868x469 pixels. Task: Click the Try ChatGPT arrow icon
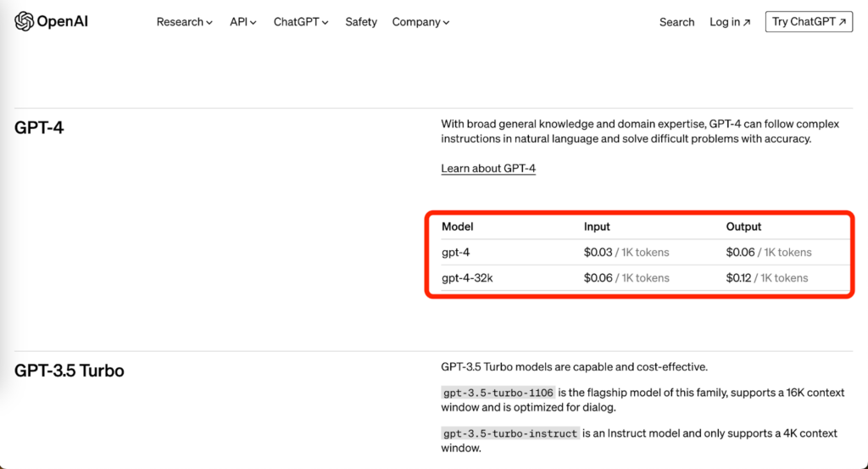point(843,22)
